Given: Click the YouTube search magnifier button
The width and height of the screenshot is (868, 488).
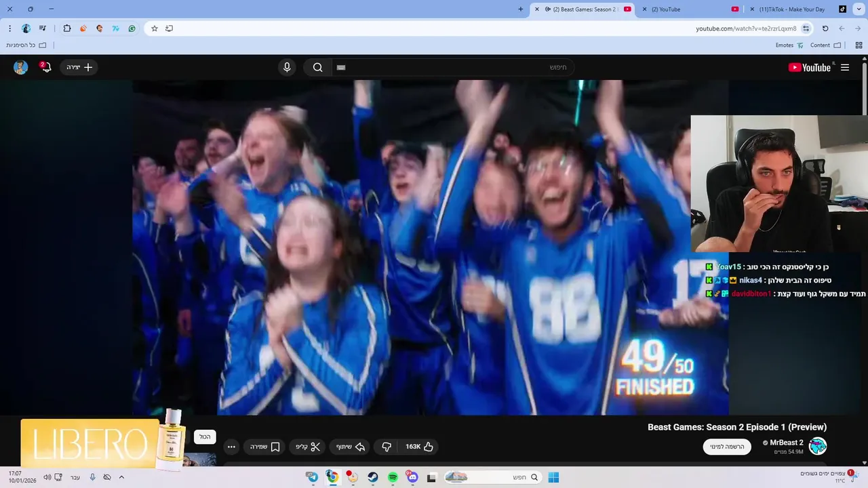Looking at the screenshot, I should click(317, 67).
